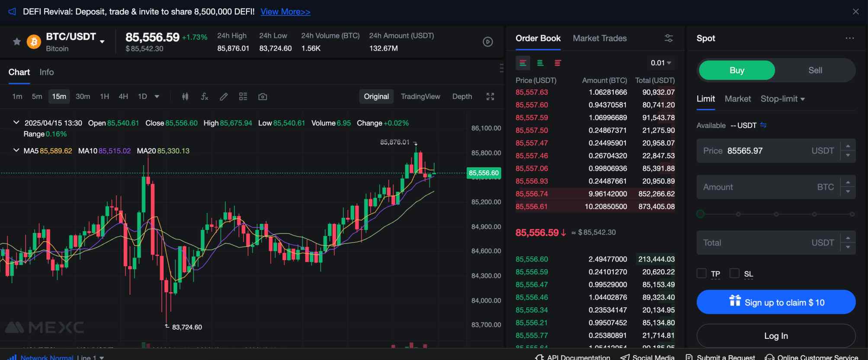Viewport: 868px width, 360px height.
Task: Click the Log In button
Action: 776,336
